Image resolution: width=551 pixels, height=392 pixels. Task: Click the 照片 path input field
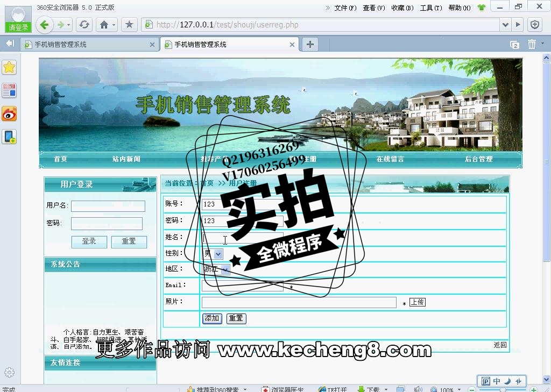[x=299, y=302]
